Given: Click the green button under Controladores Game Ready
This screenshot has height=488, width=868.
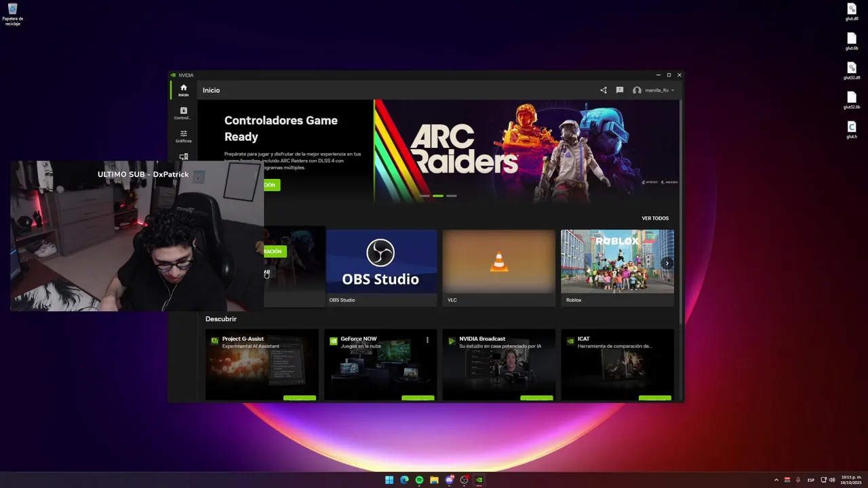Looking at the screenshot, I should (x=271, y=185).
